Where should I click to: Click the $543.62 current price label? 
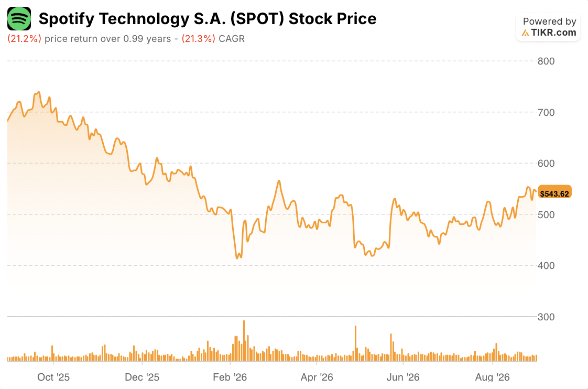554,193
